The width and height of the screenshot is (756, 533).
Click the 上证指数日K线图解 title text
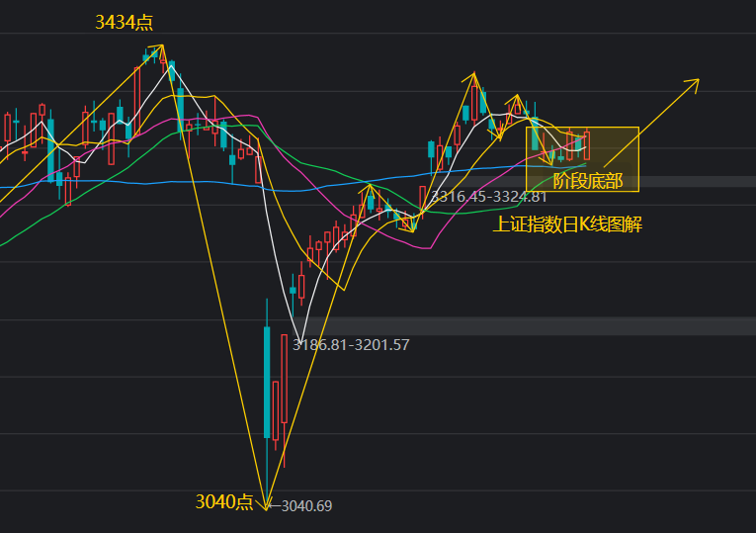click(x=567, y=224)
